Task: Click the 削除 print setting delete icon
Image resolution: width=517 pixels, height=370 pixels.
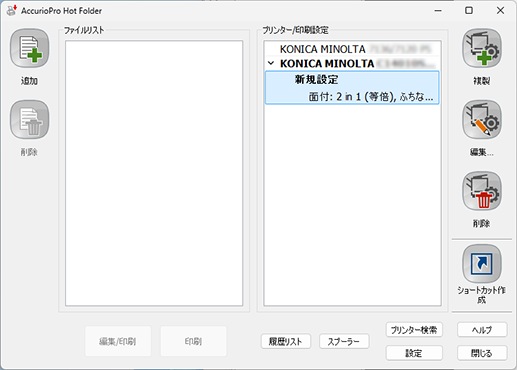Action: click(482, 191)
